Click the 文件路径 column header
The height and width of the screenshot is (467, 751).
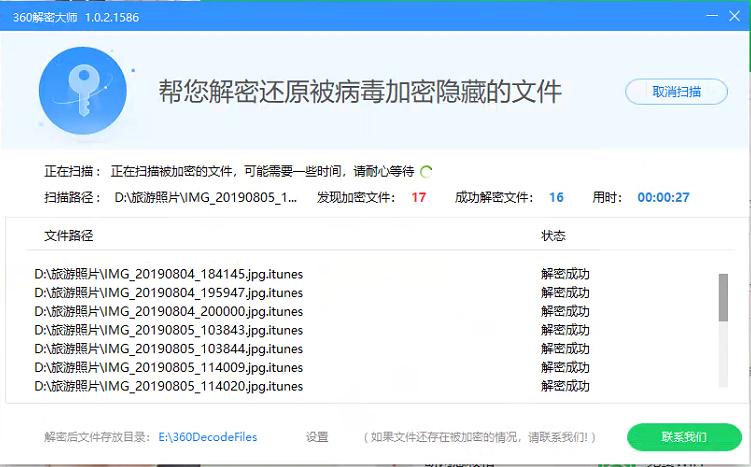coord(69,236)
